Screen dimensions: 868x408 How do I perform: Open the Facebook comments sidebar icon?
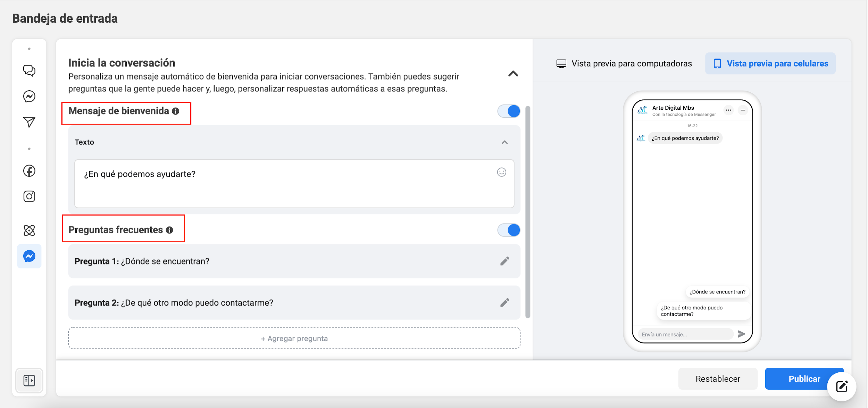coord(29,171)
